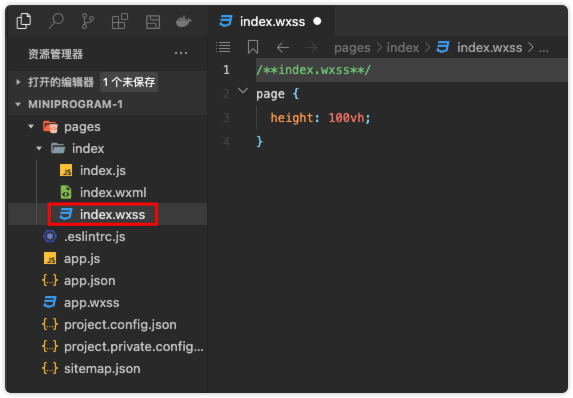Screen dimensions: 573x398
Task: Open the Source Control branch icon
Action: coord(88,21)
